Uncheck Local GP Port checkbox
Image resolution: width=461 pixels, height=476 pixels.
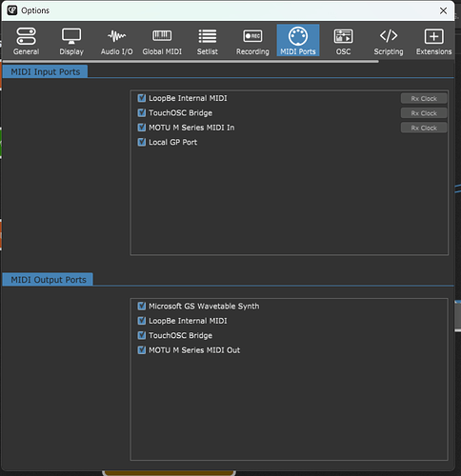coord(142,142)
